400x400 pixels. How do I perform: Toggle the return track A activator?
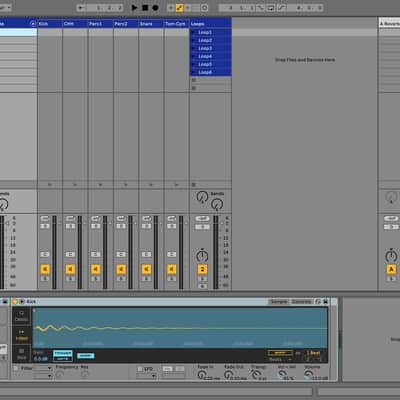click(391, 269)
